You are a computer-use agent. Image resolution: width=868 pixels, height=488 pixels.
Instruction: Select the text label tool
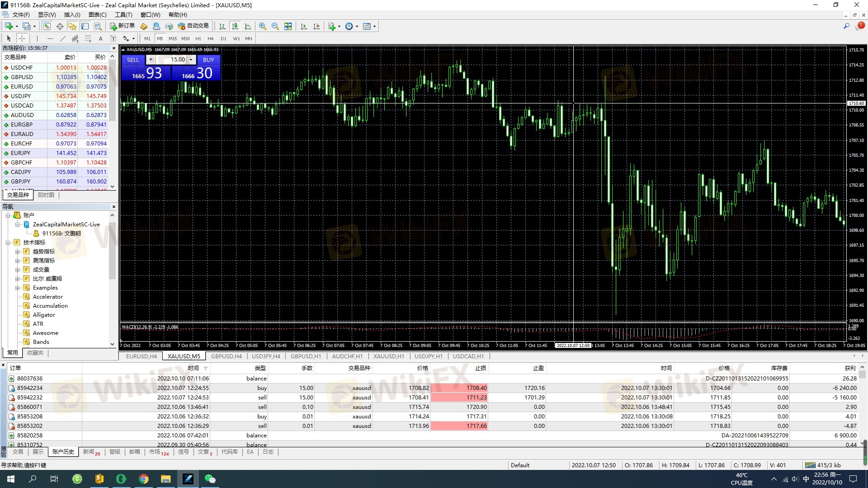[113, 38]
